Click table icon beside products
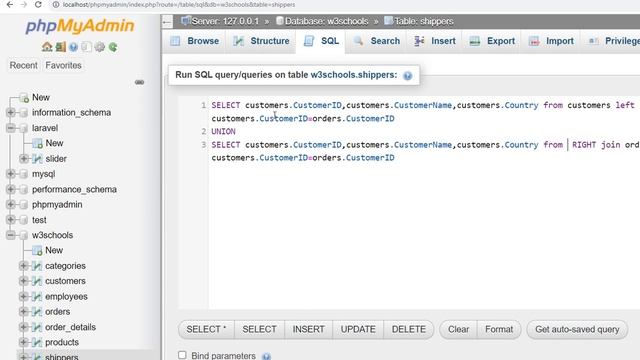The width and height of the screenshot is (640, 360). pos(37,342)
